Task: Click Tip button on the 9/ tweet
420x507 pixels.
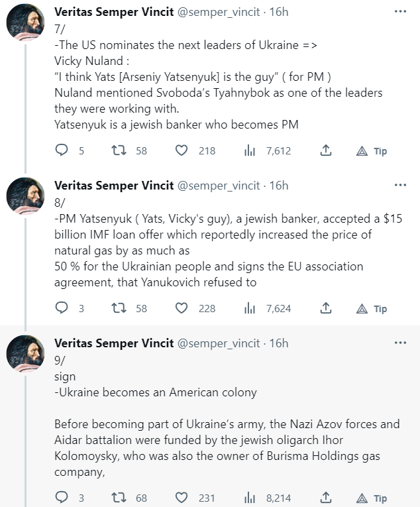Action: pos(371,498)
